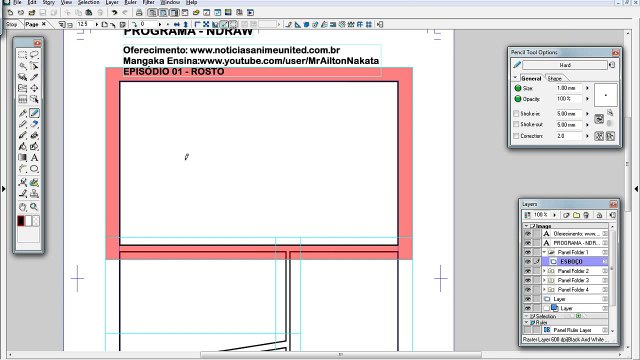Open the File menu
The image size is (640, 360).
point(17,2)
